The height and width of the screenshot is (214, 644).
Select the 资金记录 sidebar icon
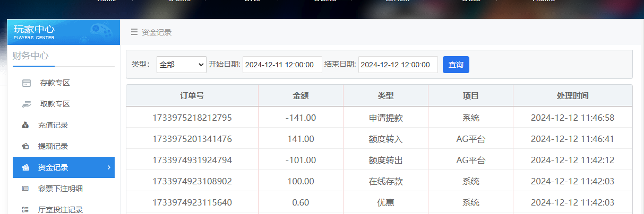point(25,167)
